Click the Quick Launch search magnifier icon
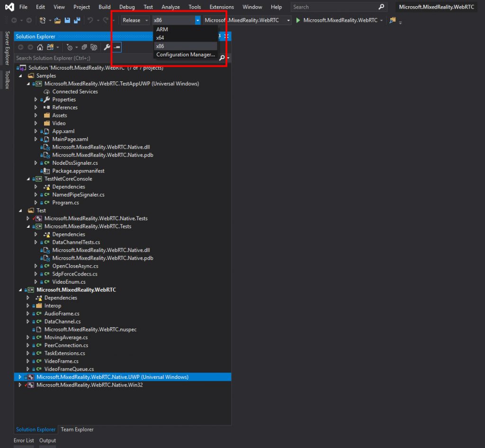Screen dimensions: 485x448 click(381, 7)
